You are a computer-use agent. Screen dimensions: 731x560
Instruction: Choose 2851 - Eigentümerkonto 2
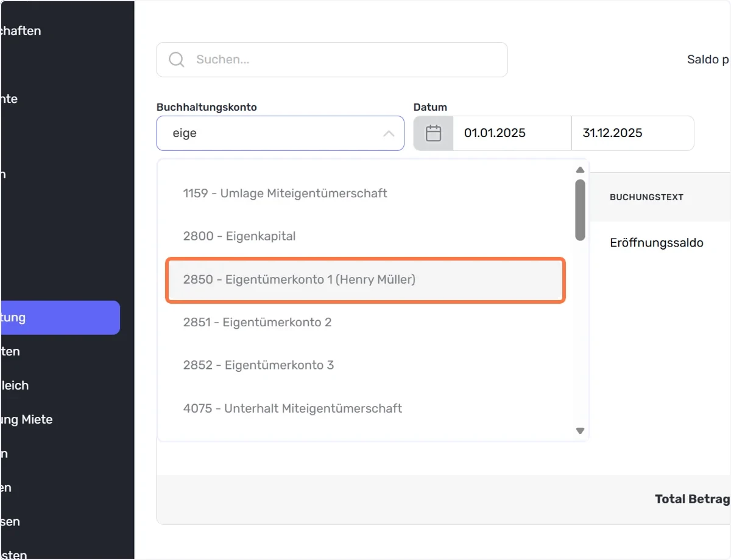point(365,322)
